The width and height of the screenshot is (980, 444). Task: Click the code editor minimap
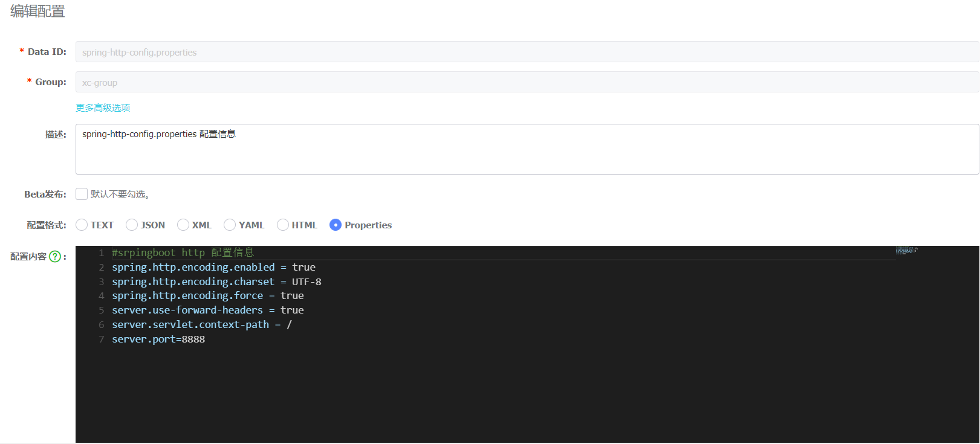click(x=906, y=250)
